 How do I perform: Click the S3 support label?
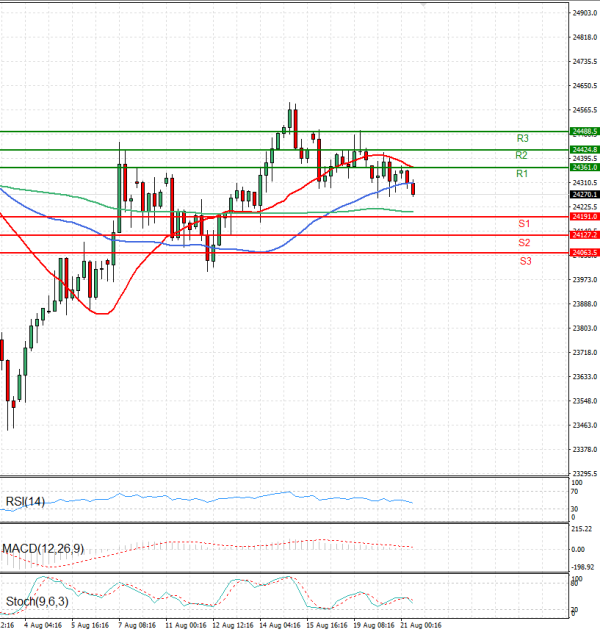(x=525, y=261)
